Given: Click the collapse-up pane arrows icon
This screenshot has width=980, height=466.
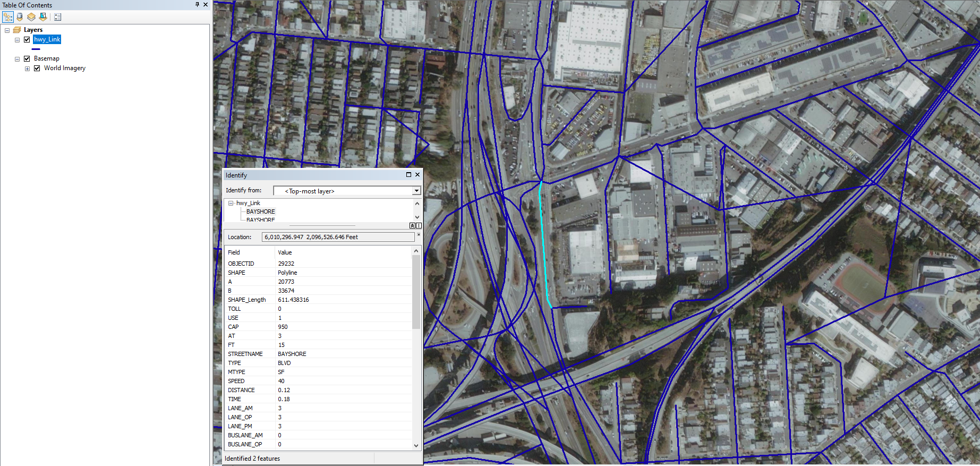Looking at the screenshot, I should tap(412, 226).
